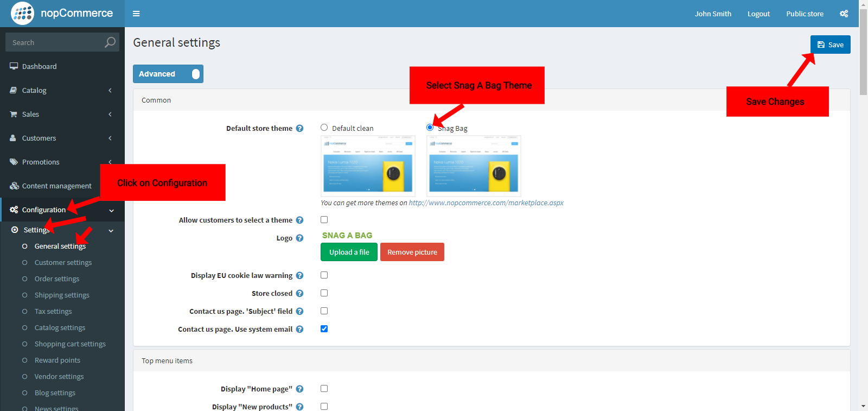Click the nopCommerce logo
Image resolution: width=868 pixels, height=411 pixels.
pyautogui.click(x=62, y=13)
